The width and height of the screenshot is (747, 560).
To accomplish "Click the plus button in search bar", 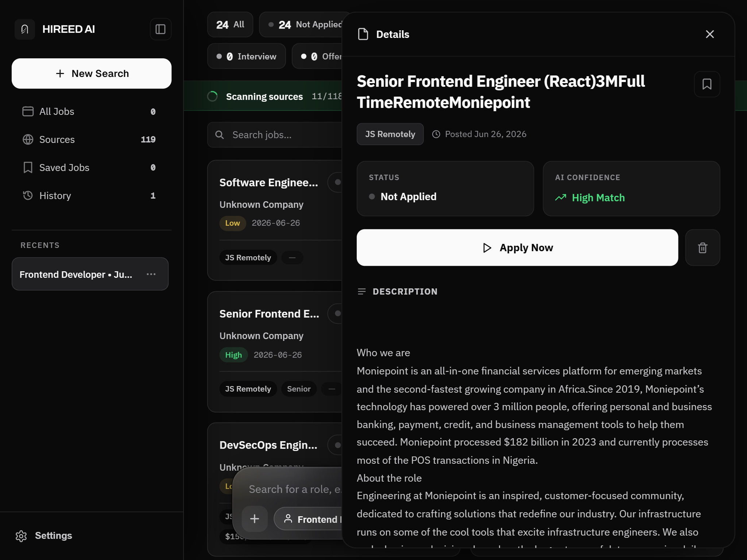I will pos(255,518).
